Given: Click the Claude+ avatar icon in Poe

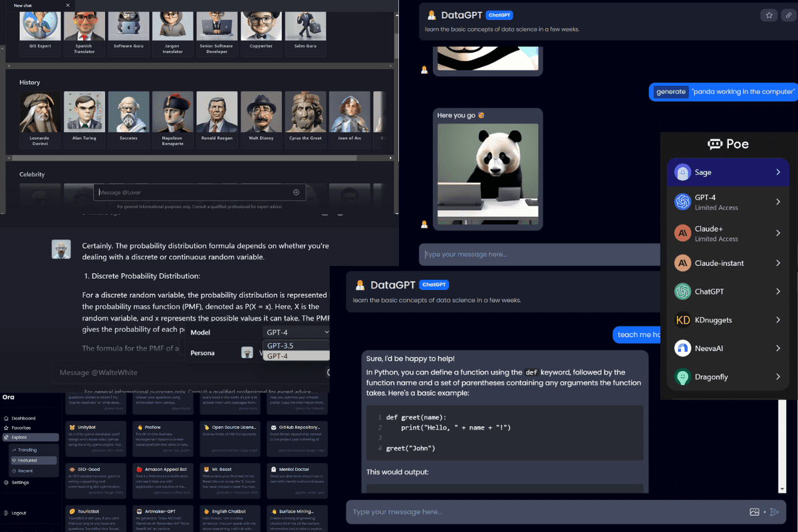Looking at the screenshot, I should click(682, 233).
